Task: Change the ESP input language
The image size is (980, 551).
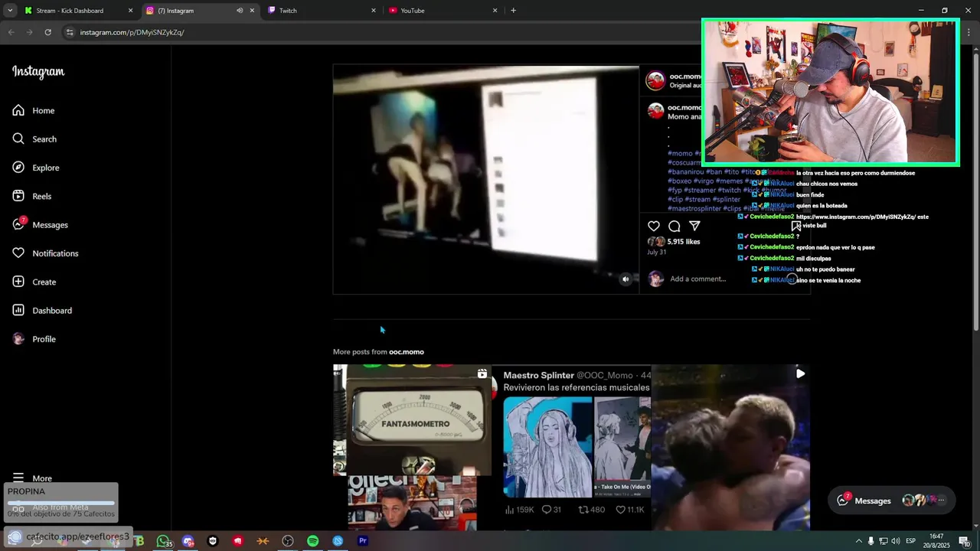Action: pos(911,541)
